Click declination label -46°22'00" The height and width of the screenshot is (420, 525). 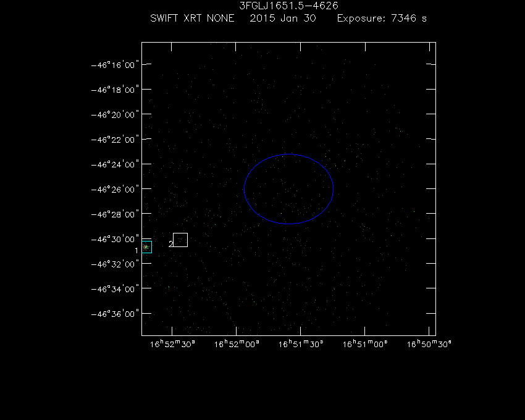pyautogui.click(x=115, y=140)
